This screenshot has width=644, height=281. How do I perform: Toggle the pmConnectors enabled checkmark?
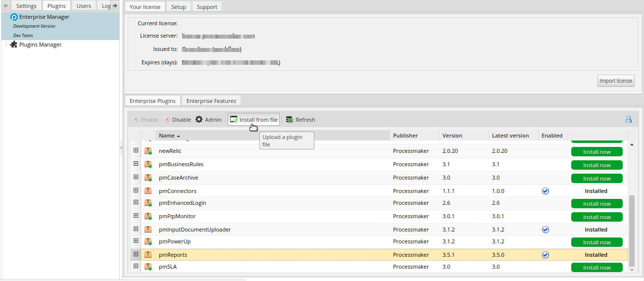[x=545, y=191]
